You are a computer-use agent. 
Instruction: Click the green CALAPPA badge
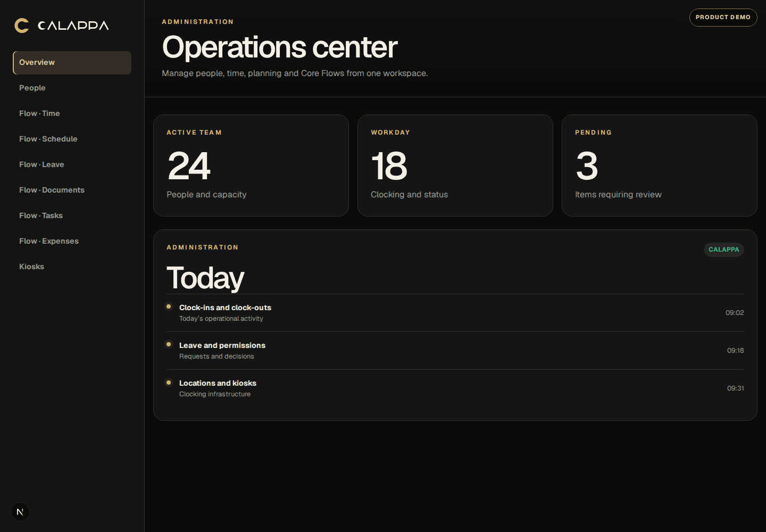[723, 250]
